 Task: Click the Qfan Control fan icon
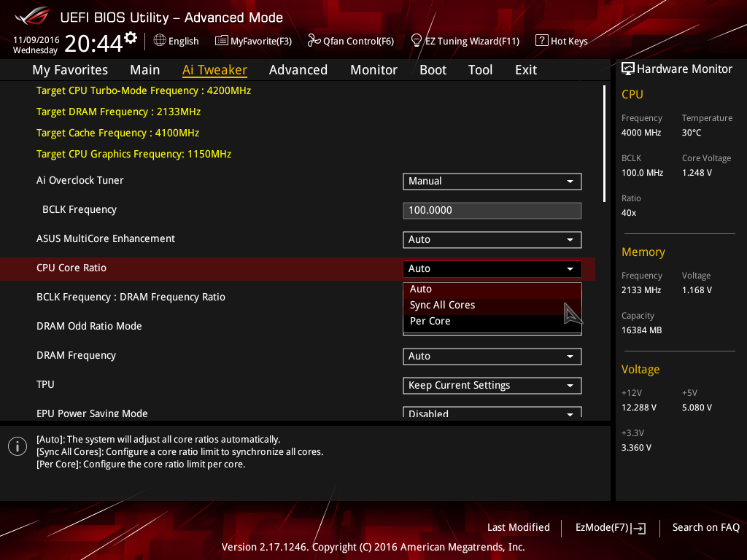coord(314,41)
